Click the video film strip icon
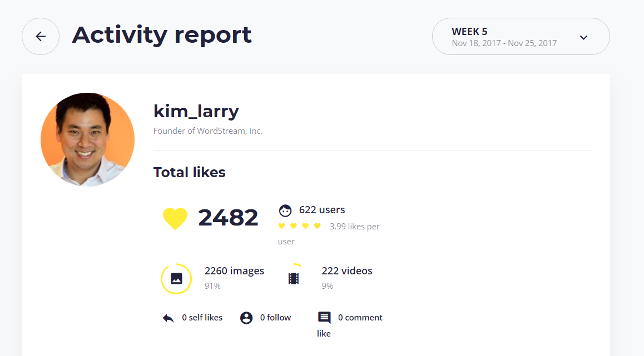The image size is (644, 356). coord(293,278)
